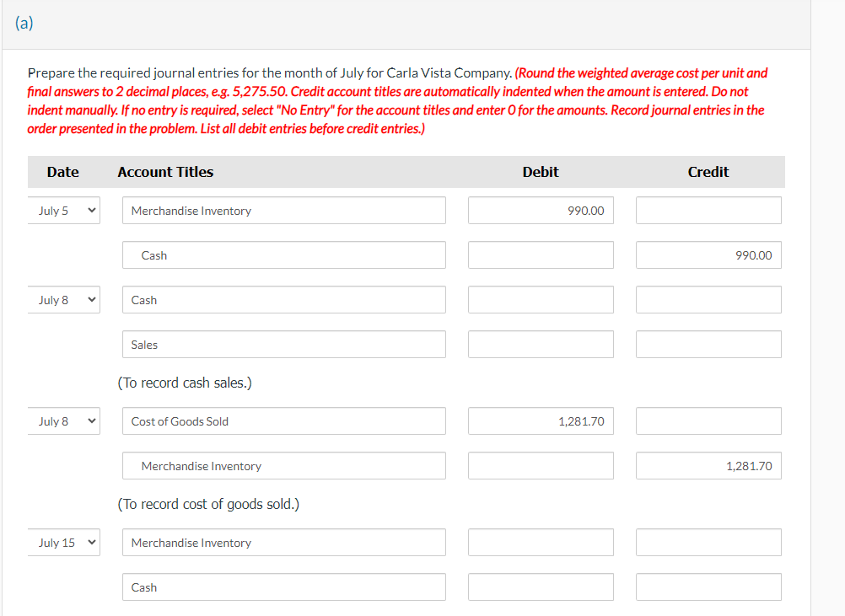
Task: Open the July 5 date dropdown
Action: pyautogui.click(x=63, y=210)
